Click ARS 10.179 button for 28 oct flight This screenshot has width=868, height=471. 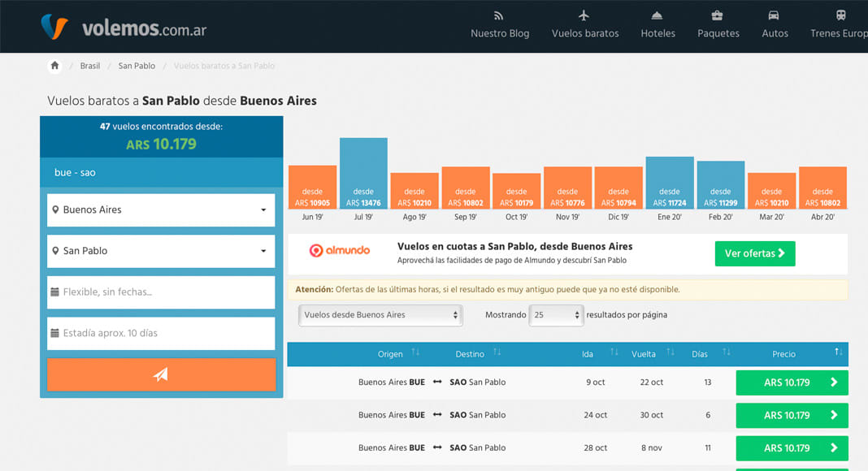[792, 448]
